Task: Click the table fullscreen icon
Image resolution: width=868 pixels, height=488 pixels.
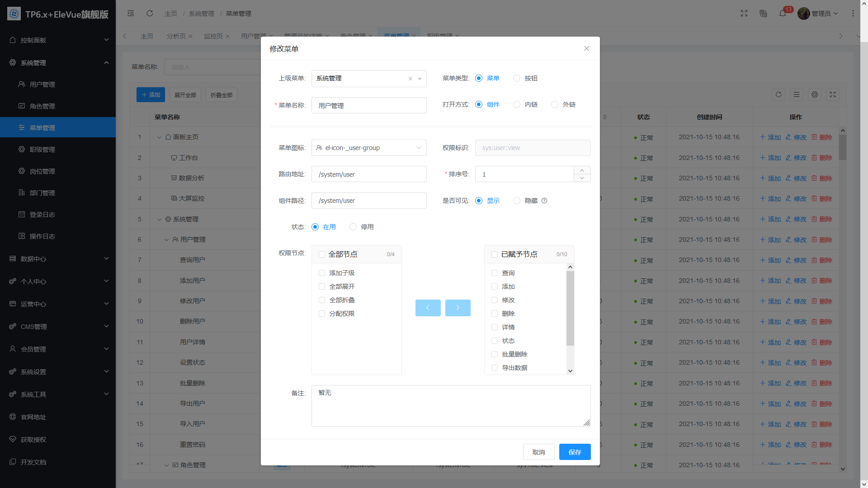Action: tap(833, 95)
